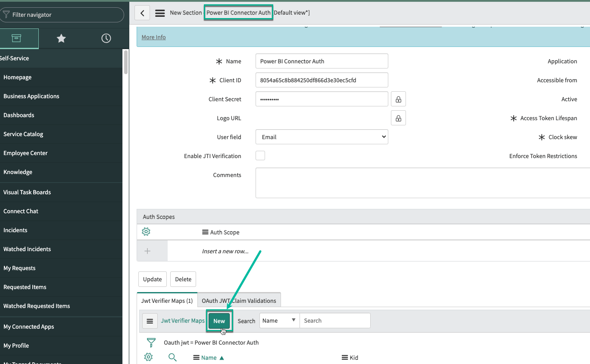Screen dimensions: 590x364
Task: Open list personalization gear below the filter
Action: click(x=148, y=357)
